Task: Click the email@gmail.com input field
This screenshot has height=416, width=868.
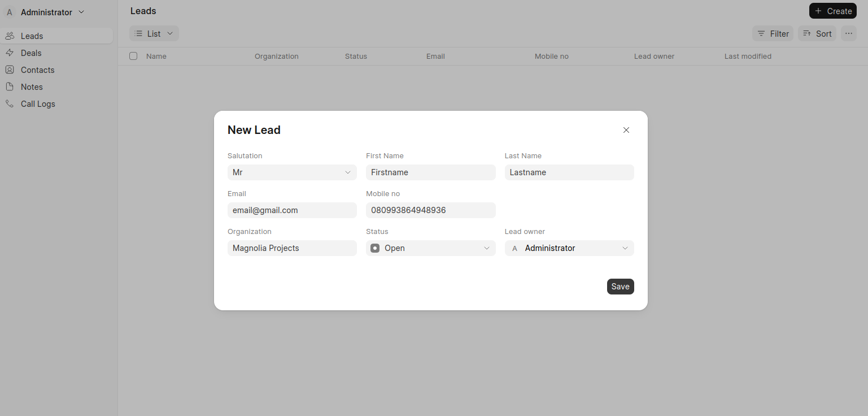Action: 292,210
